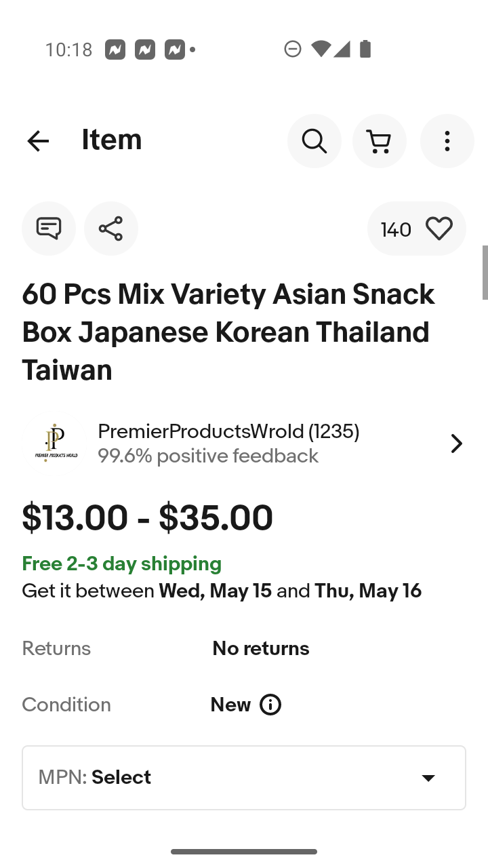View PremierProductsWrold seller profile
This screenshot has width=488, height=868.
tap(228, 431)
